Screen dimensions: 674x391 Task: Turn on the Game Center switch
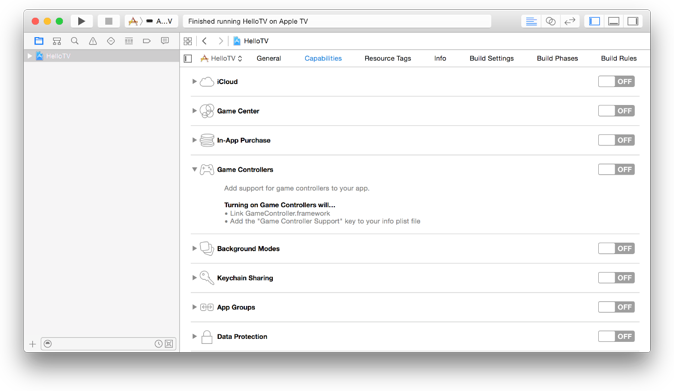[x=616, y=111]
